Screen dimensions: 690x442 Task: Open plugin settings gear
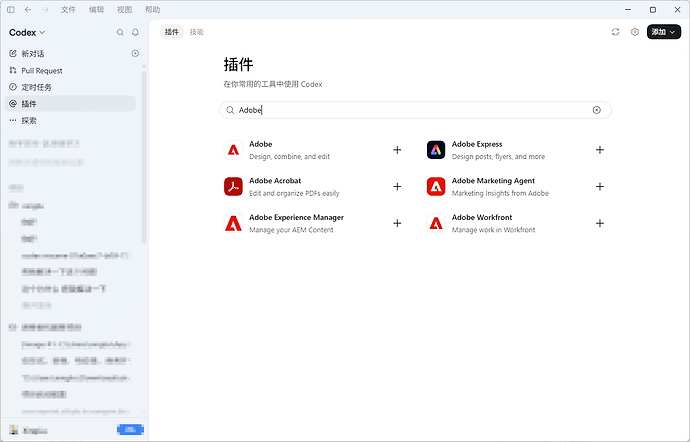pos(635,32)
